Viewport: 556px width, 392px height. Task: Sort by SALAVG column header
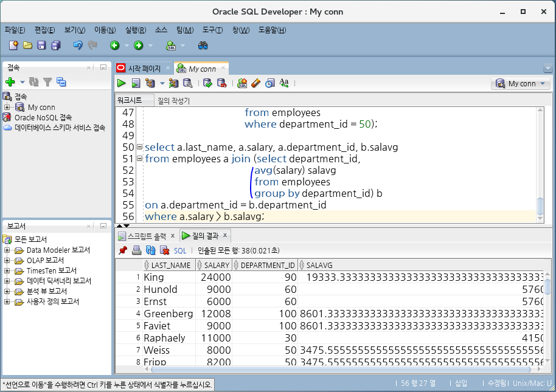(x=420, y=265)
